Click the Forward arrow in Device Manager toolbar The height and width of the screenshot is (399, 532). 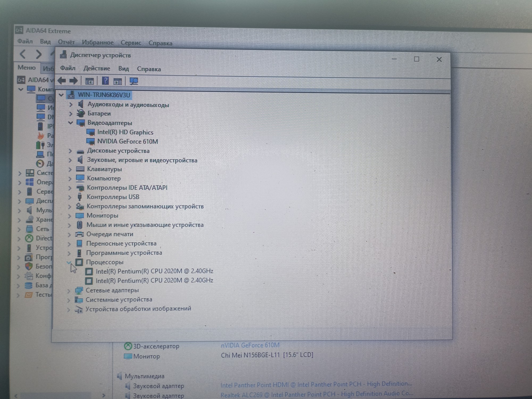pos(73,81)
